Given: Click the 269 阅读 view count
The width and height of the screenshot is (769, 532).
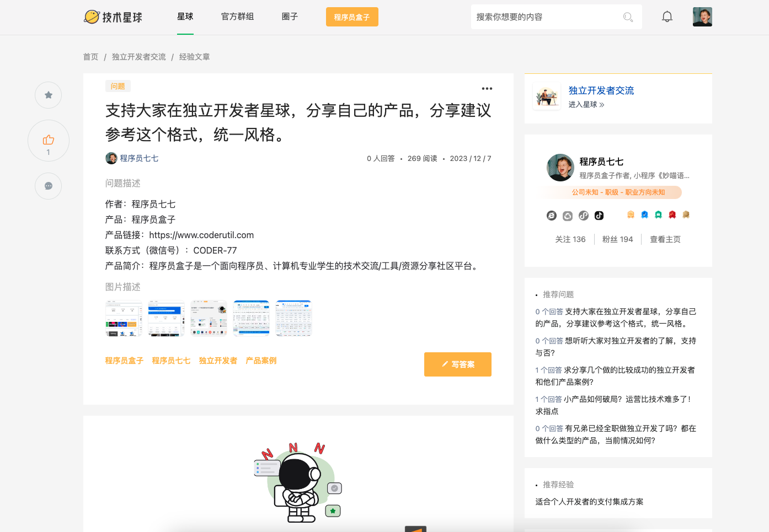Looking at the screenshot, I should [423, 158].
